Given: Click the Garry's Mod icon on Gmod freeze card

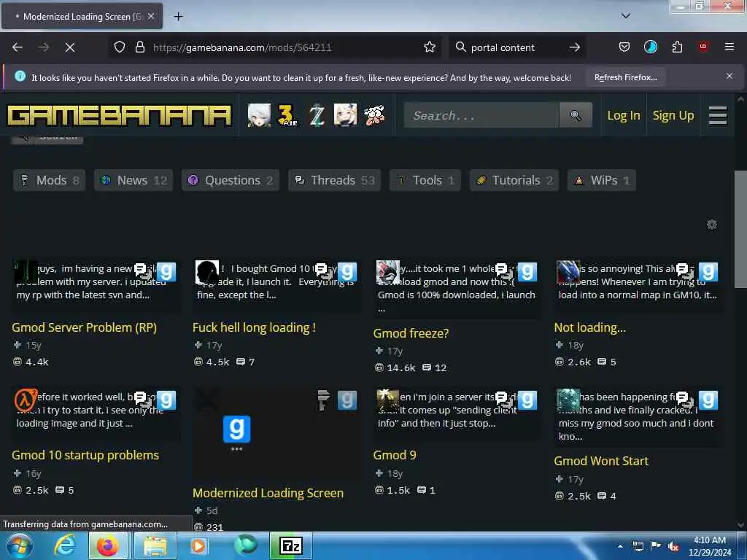Looking at the screenshot, I should click(527, 272).
